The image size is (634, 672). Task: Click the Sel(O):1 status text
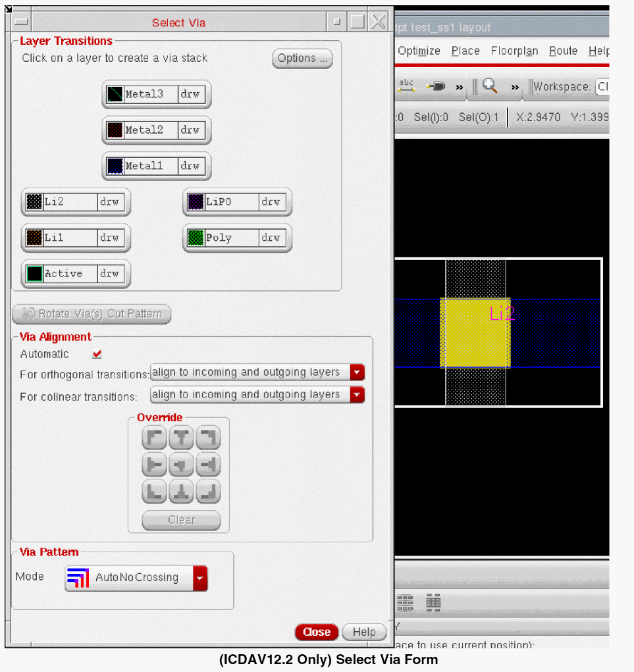(479, 117)
